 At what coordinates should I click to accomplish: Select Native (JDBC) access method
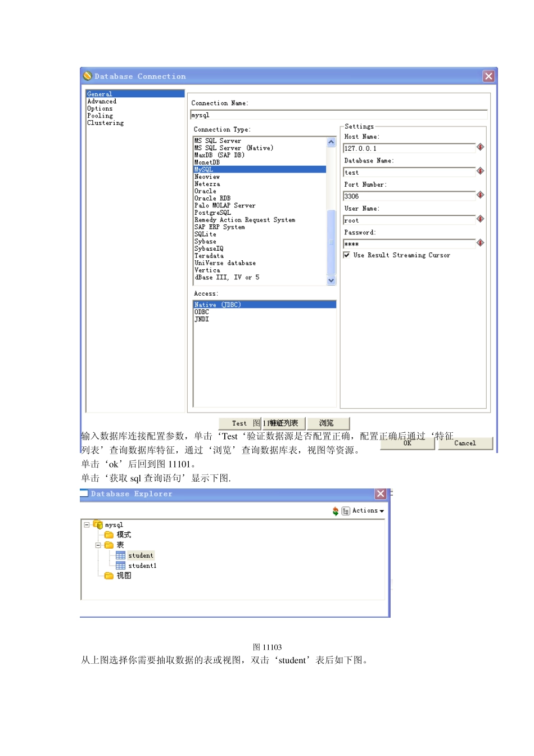pos(265,305)
